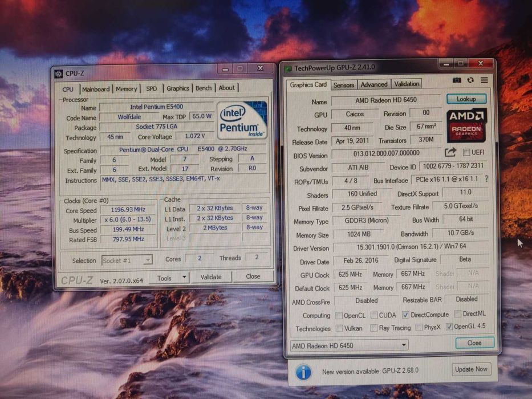This screenshot has height=399, width=532.
Task: Click the Memory Type value GDDR3 (Micron)
Action: tap(367, 221)
